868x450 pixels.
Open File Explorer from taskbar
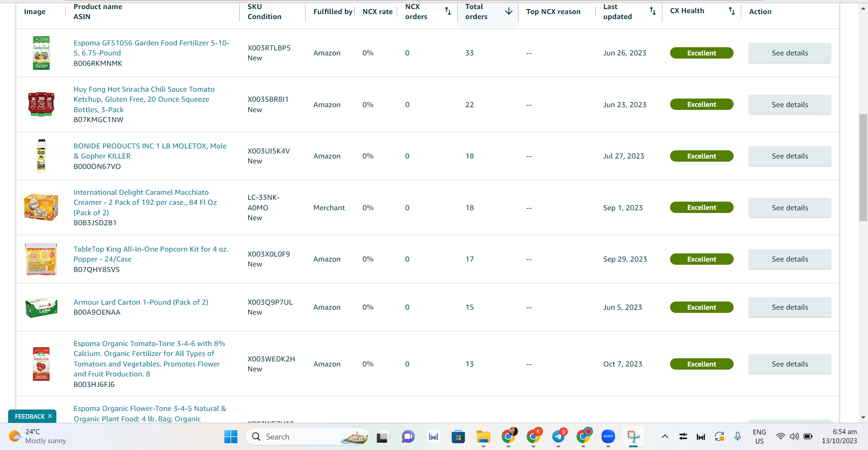[x=483, y=437]
